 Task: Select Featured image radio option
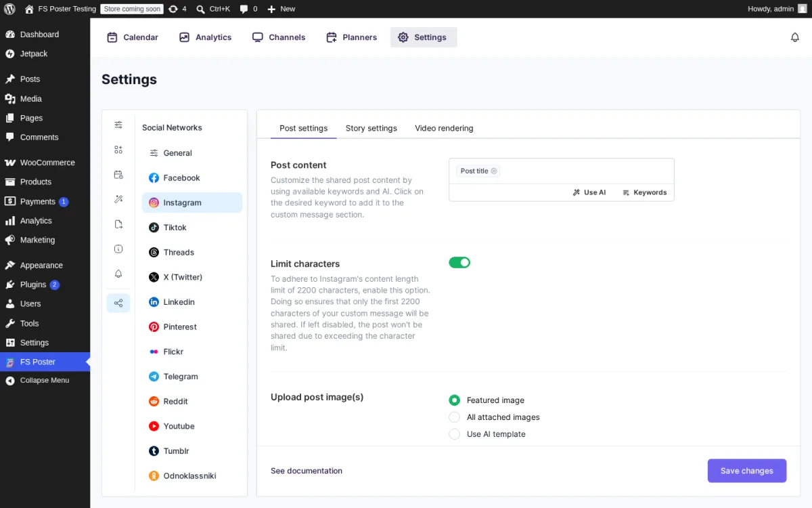454,400
